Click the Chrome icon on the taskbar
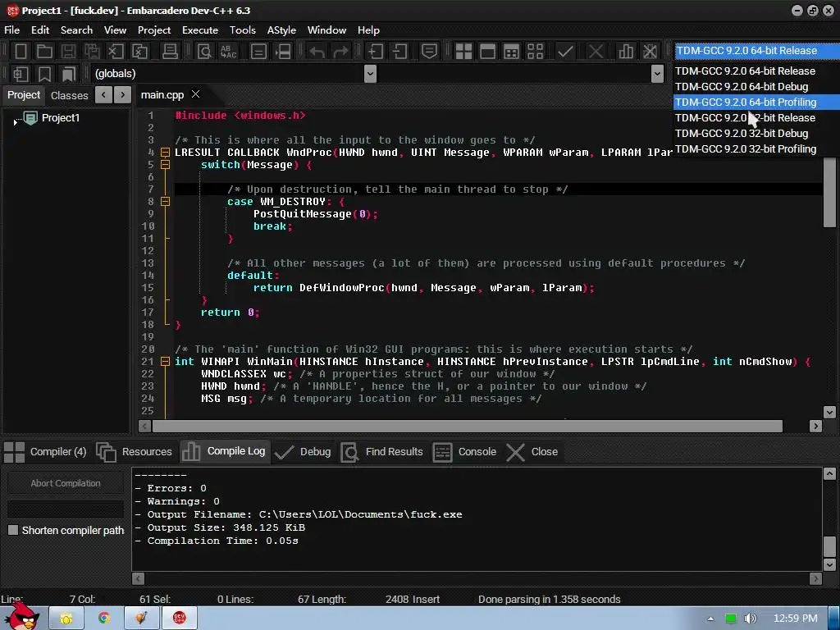 pyautogui.click(x=103, y=619)
